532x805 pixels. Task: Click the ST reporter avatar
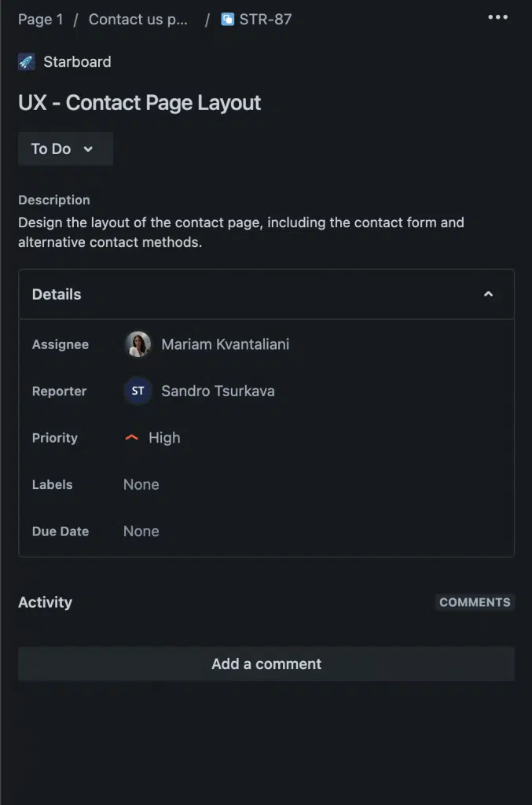(x=138, y=391)
